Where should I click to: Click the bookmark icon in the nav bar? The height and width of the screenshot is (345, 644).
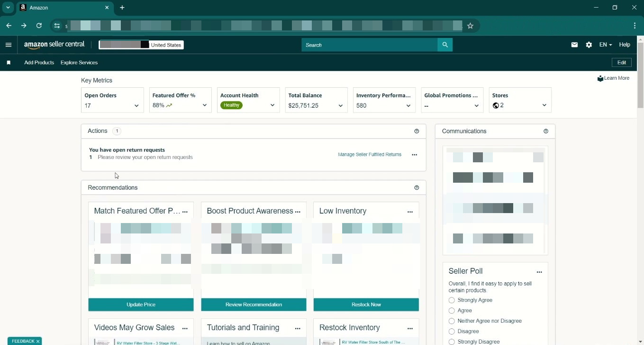tap(9, 63)
